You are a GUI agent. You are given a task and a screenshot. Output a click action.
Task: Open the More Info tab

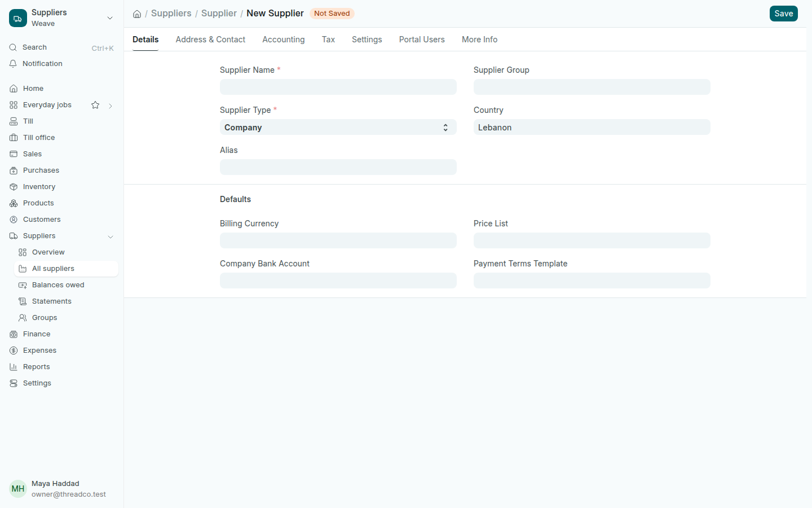(479, 40)
